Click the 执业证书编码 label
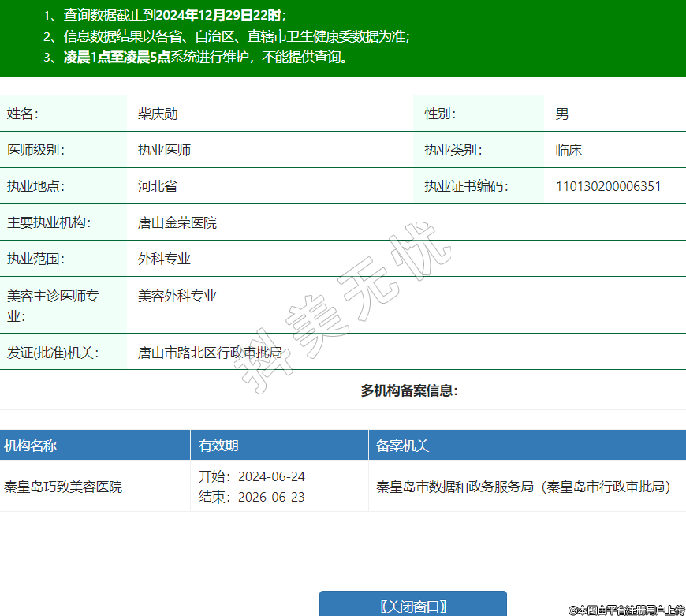Screen dimensions: 686x616 click(466, 186)
